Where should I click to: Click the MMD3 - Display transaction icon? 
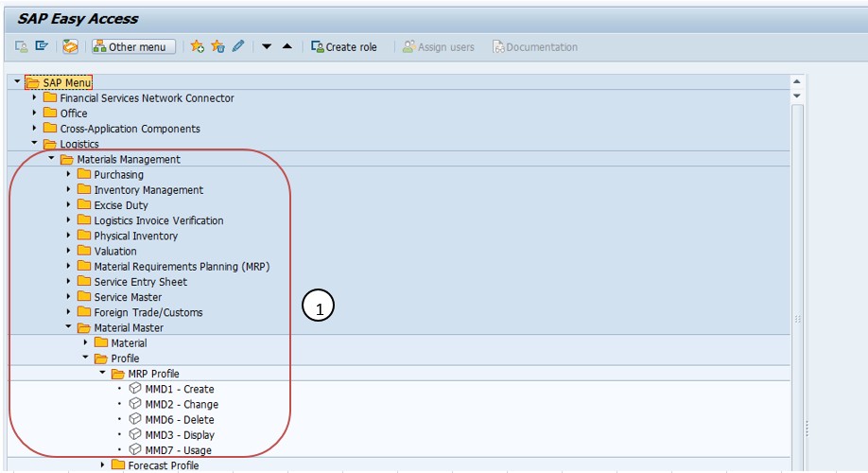coord(135,434)
